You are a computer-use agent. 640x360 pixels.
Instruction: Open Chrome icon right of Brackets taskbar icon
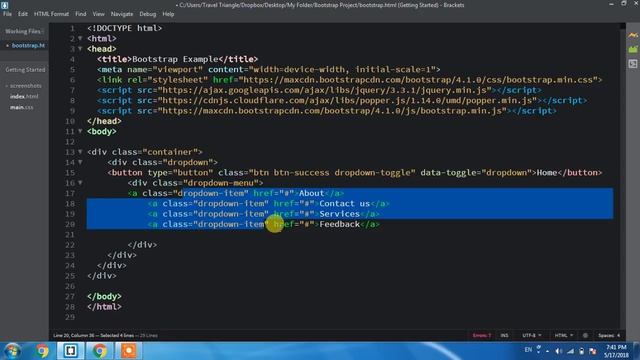99,351
